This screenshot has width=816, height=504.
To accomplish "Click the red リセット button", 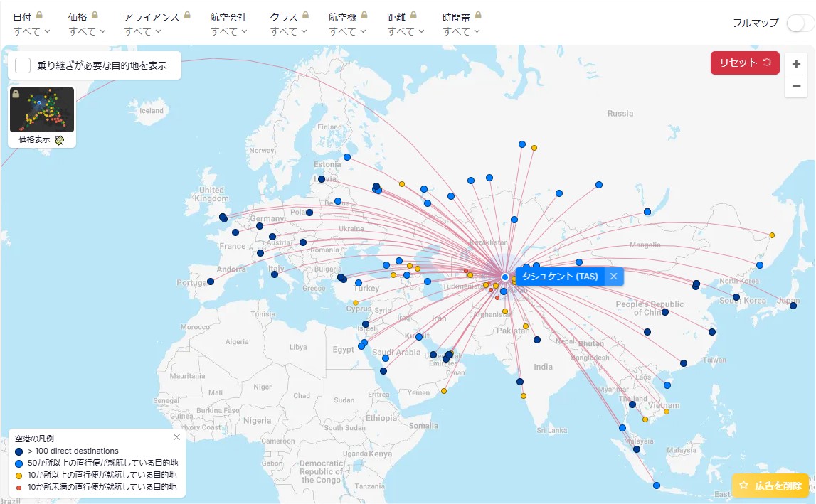I will 745,63.
